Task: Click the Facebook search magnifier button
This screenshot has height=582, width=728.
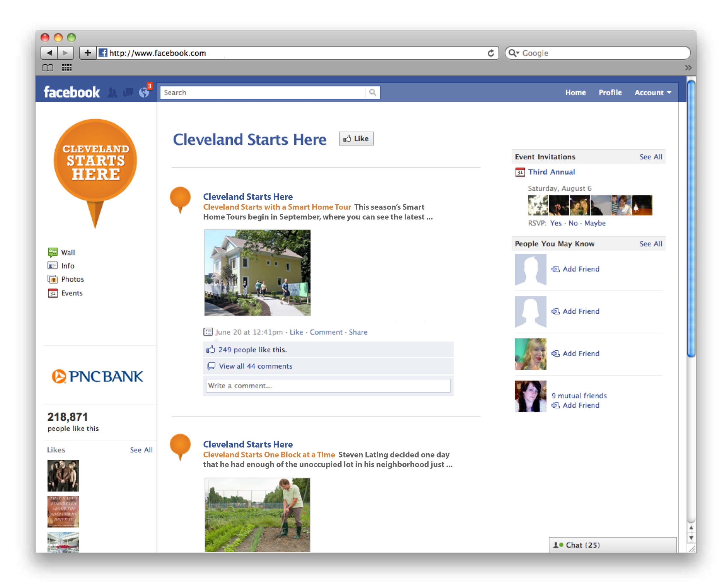Action: click(x=372, y=93)
